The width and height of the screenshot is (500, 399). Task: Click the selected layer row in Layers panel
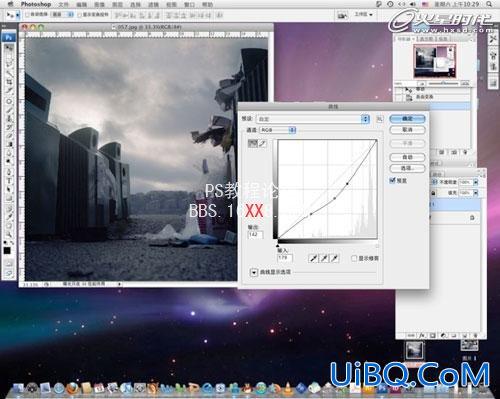click(x=455, y=204)
